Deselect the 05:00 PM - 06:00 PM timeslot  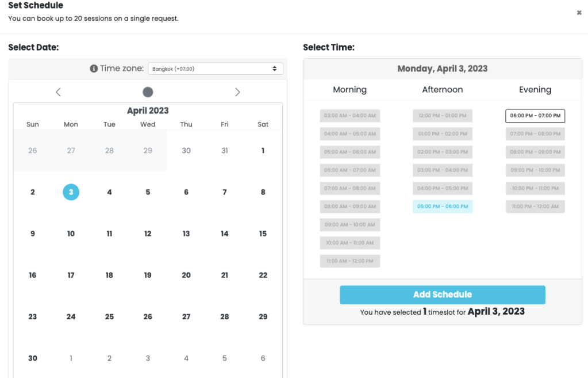(x=442, y=206)
